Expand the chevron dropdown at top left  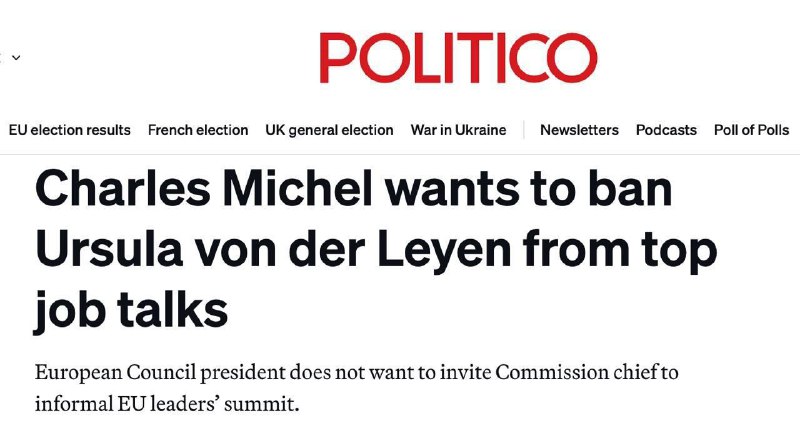[x=15, y=58]
